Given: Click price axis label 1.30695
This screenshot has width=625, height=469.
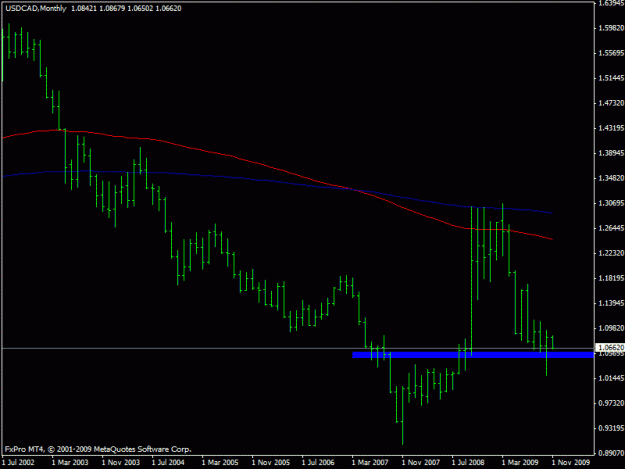Looking at the screenshot, I should [611, 204].
